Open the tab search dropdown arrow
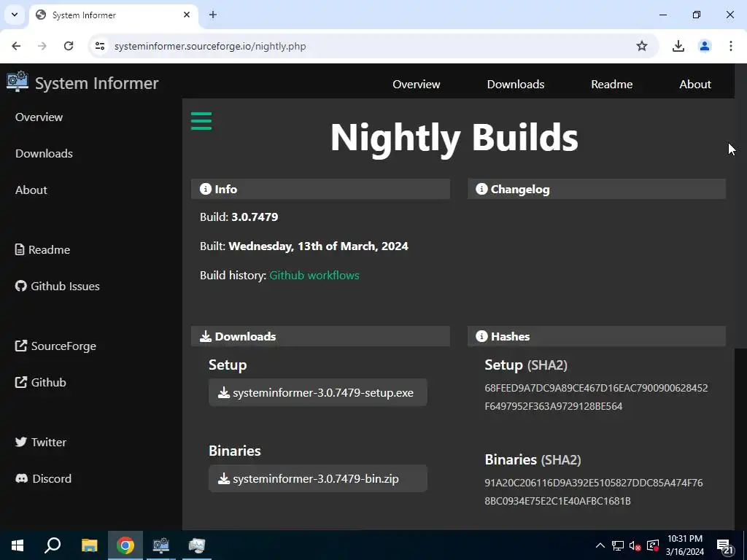Viewport: 747px width, 560px height. 15,15
